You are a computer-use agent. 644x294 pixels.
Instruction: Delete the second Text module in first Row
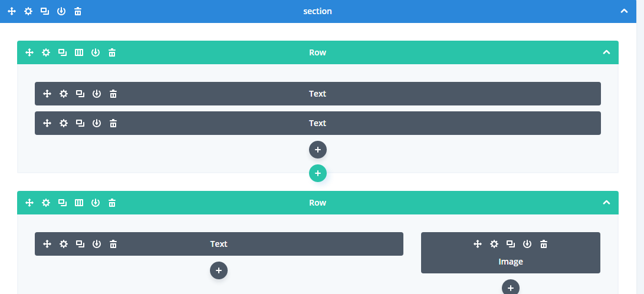point(113,123)
